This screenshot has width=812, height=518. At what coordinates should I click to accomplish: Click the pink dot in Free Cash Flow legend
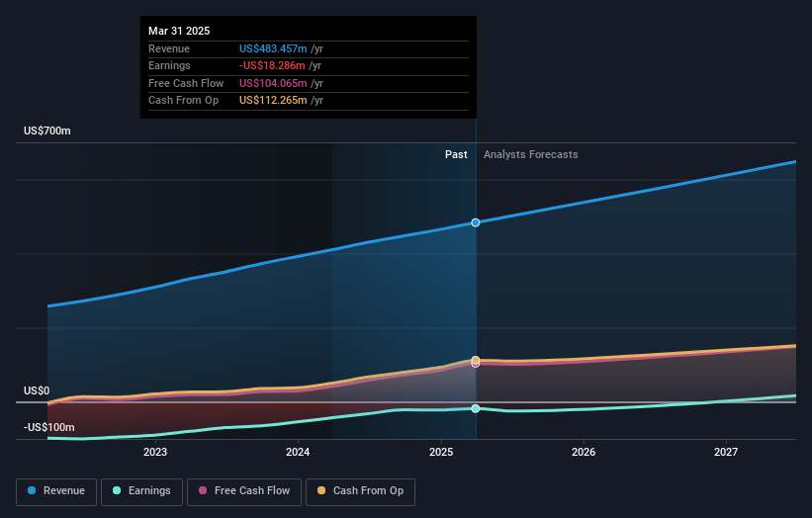(x=203, y=490)
